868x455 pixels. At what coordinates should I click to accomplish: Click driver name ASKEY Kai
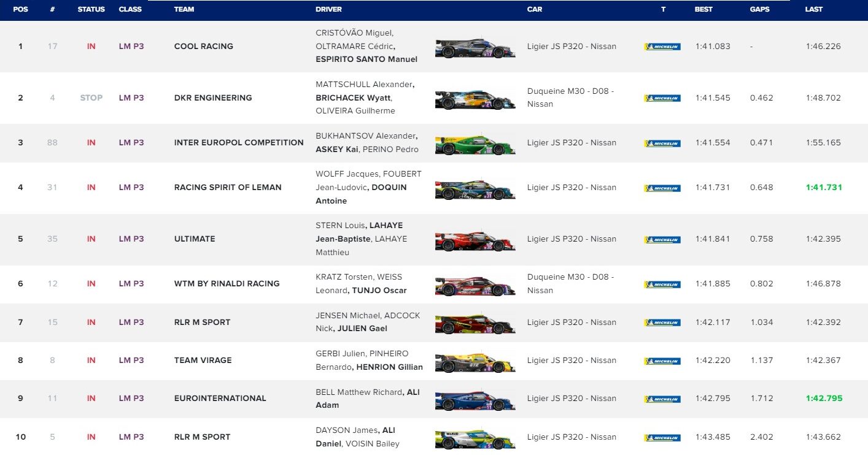337,150
